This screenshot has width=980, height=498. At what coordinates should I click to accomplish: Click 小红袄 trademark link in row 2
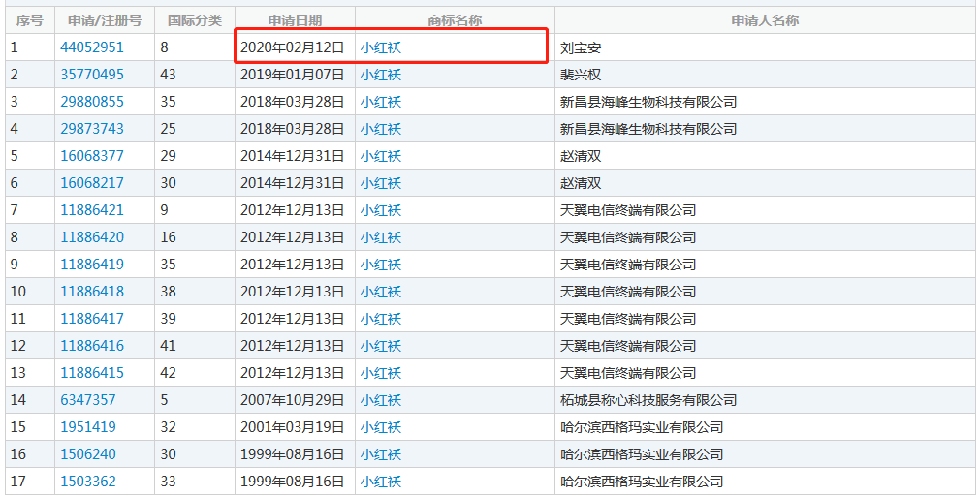381,75
